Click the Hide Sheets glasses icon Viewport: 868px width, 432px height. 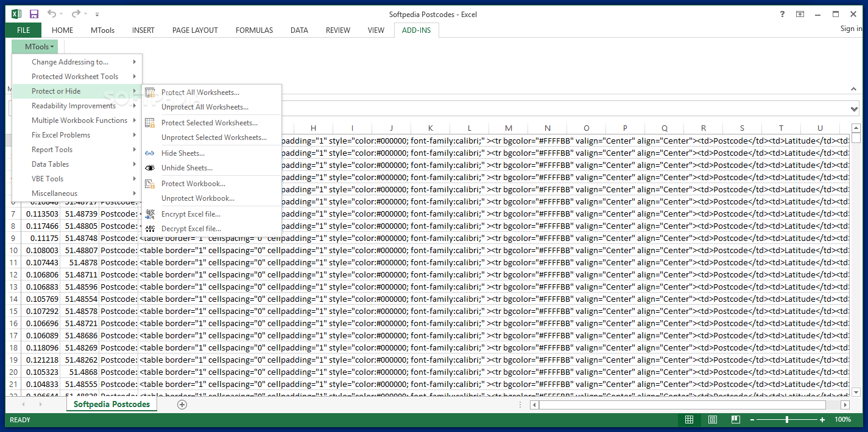[150, 153]
